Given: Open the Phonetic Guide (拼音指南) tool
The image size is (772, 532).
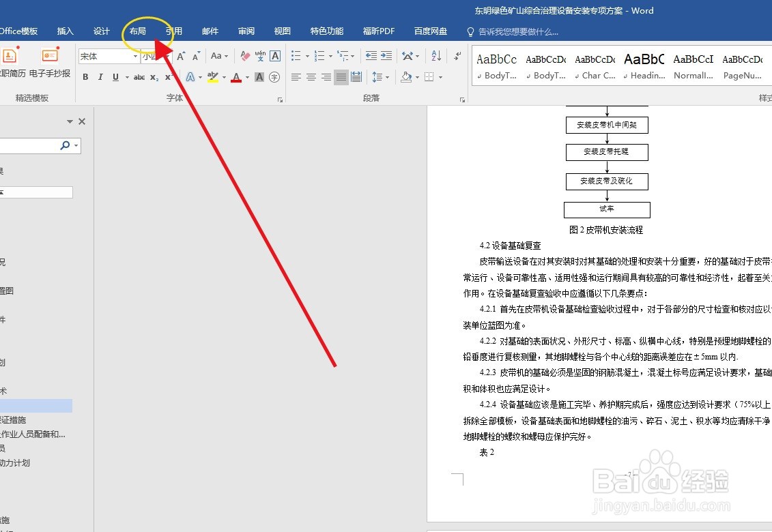Looking at the screenshot, I should point(259,55).
